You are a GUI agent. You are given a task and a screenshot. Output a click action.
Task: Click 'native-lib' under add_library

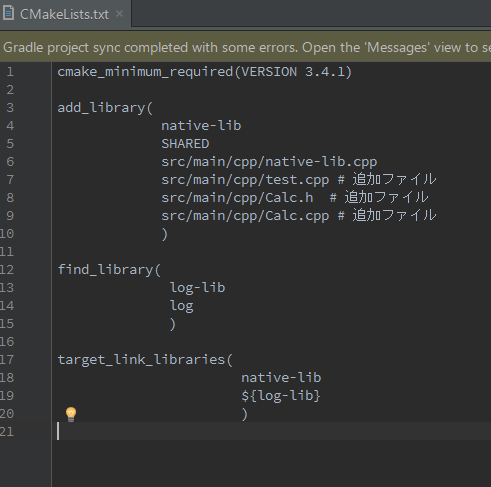[x=201, y=126]
